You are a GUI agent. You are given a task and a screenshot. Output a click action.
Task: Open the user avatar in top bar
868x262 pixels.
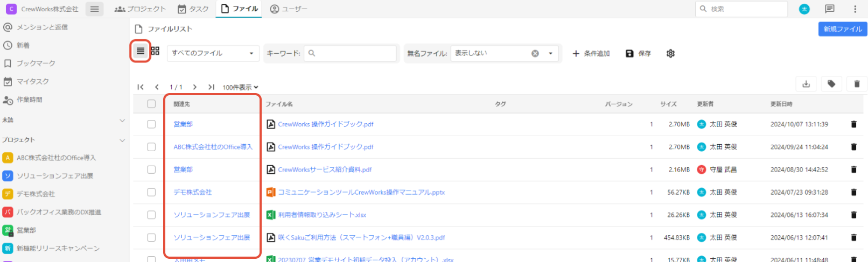click(x=804, y=9)
